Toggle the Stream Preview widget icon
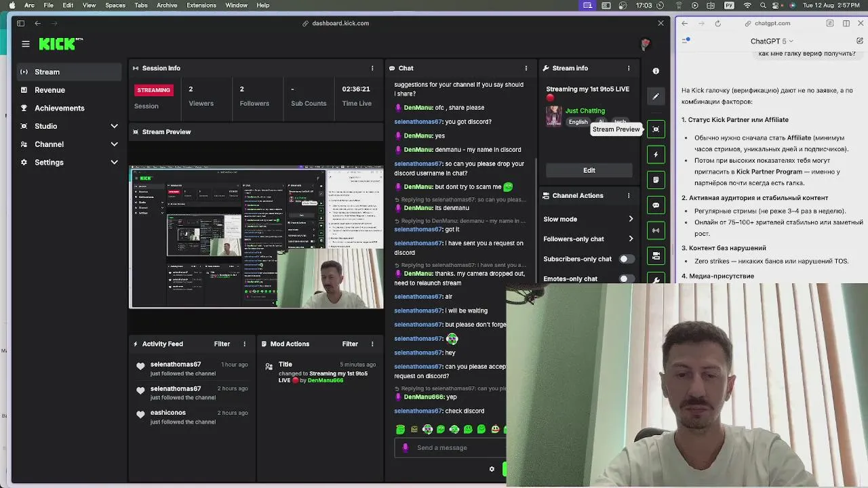Viewport: 868px width, 488px height. click(x=656, y=129)
